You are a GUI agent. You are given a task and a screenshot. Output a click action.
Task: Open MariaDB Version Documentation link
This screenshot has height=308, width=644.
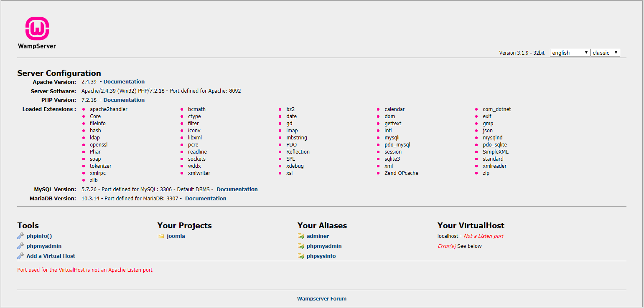click(206, 199)
